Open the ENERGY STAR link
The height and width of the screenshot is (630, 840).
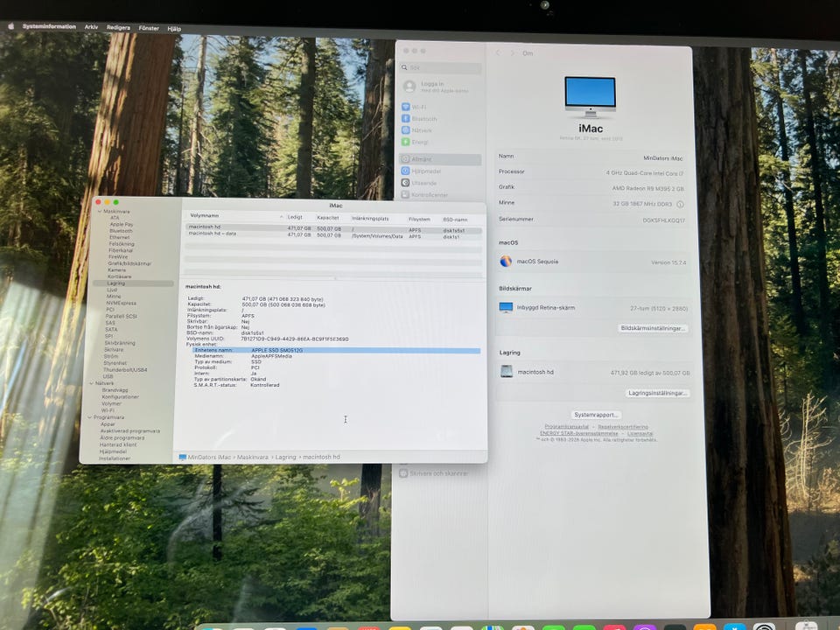[578, 433]
